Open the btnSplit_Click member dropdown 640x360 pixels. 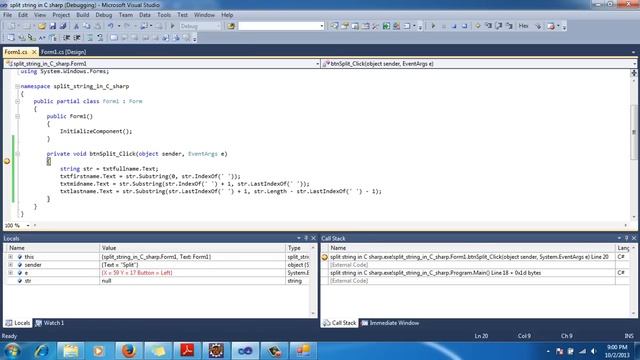click(x=634, y=64)
